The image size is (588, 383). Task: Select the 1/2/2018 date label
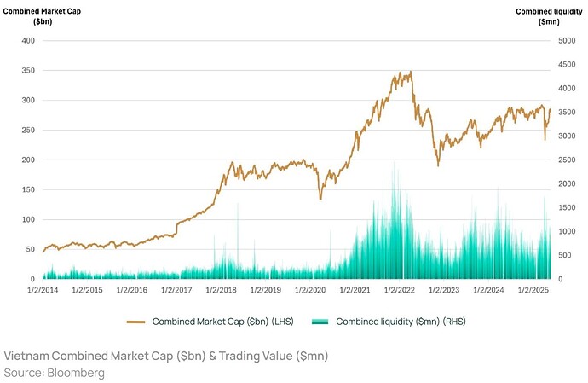pos(221,290)
